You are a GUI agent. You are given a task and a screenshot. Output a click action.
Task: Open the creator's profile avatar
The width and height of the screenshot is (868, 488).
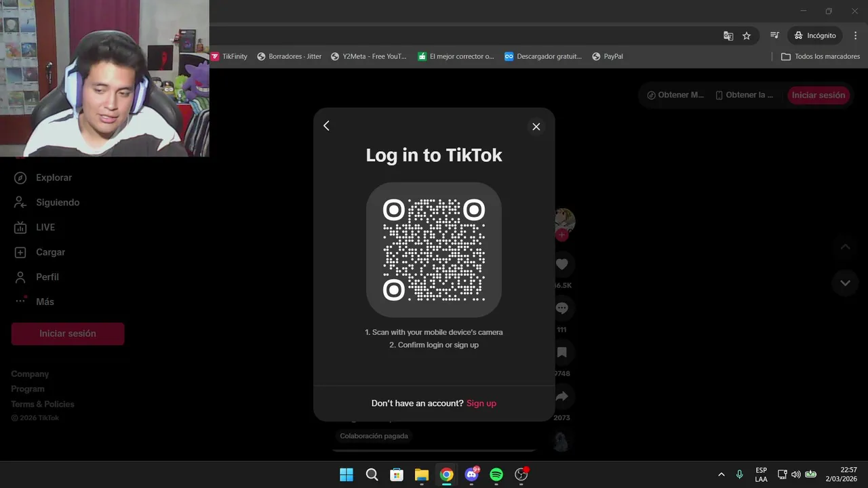tap(564, 219)
